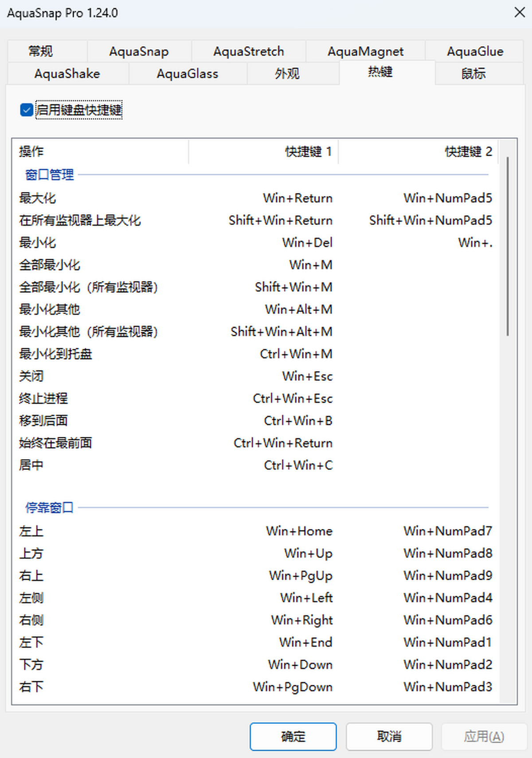
Task: Click the 应用(A) button
Action: tap(484, 737)
